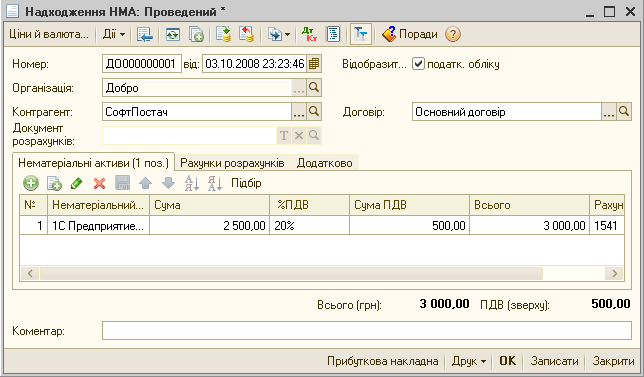
Task: Click the Документ розрахунків input field
Action: pyautogui.click(x=189, y=135)
